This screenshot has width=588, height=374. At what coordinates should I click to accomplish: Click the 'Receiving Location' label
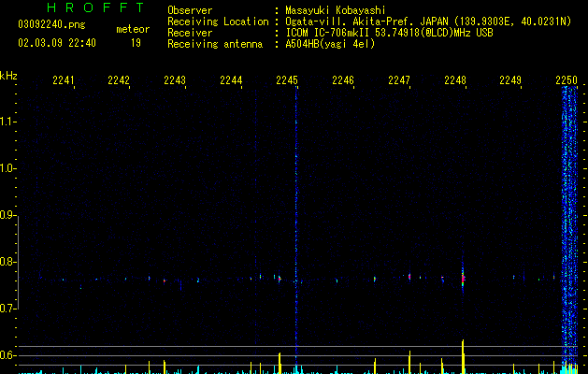point(218,22)
